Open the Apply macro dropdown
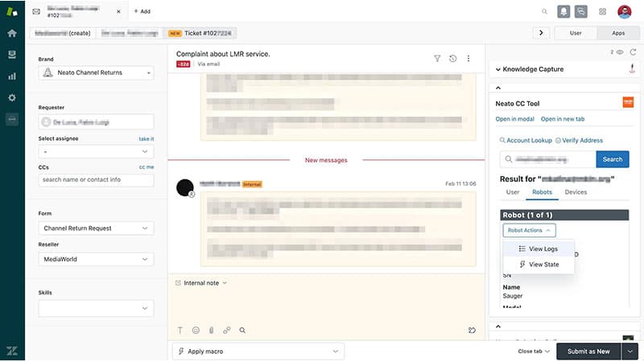This screenshot has height=362, width=644. click(x=258, y=352)
